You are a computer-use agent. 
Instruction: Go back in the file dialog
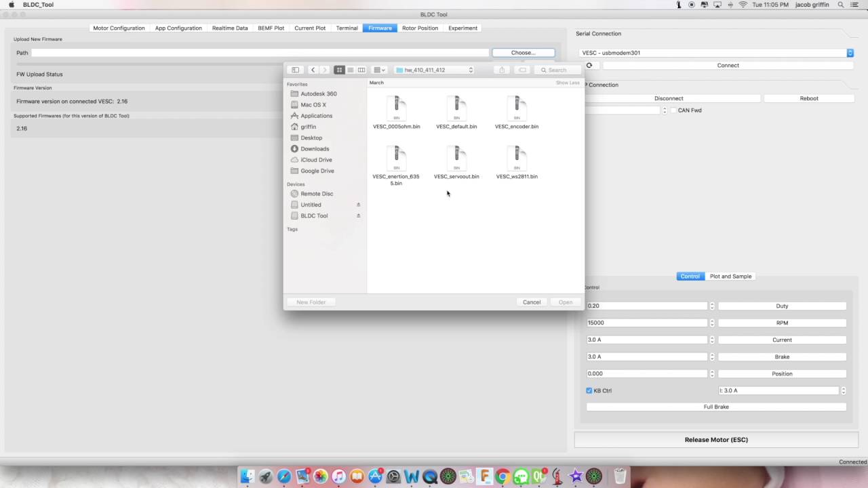[313, 70]
